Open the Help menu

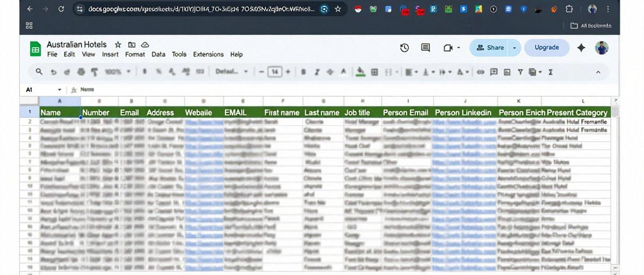click(x=237, y=54)
